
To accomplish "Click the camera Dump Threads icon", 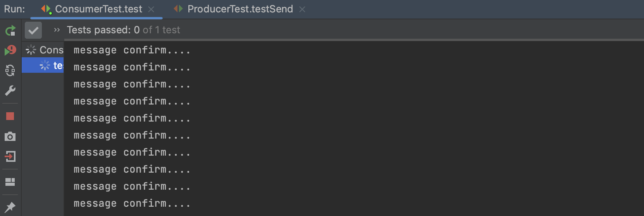I will (10, 136).
